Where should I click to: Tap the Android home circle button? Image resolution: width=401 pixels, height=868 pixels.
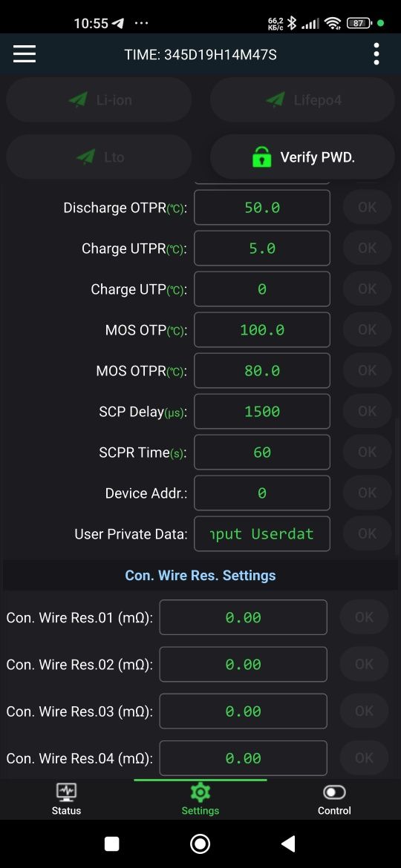(200, 844)
